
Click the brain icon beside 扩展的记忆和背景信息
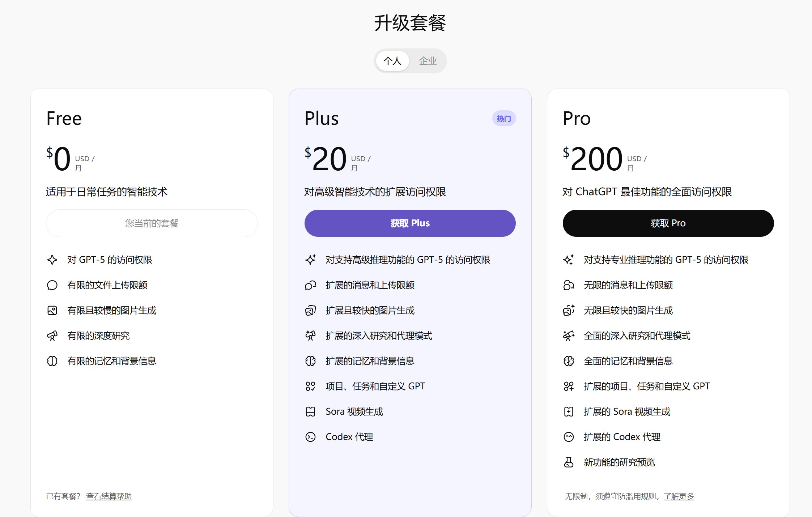click(x=310, y=361)
